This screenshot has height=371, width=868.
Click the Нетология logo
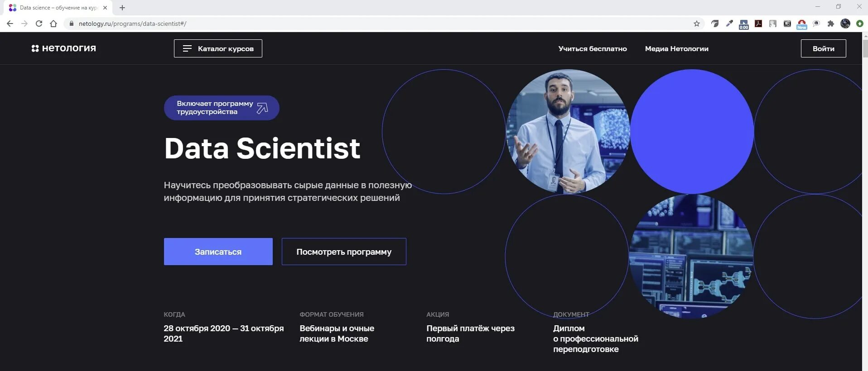(64, 48)
